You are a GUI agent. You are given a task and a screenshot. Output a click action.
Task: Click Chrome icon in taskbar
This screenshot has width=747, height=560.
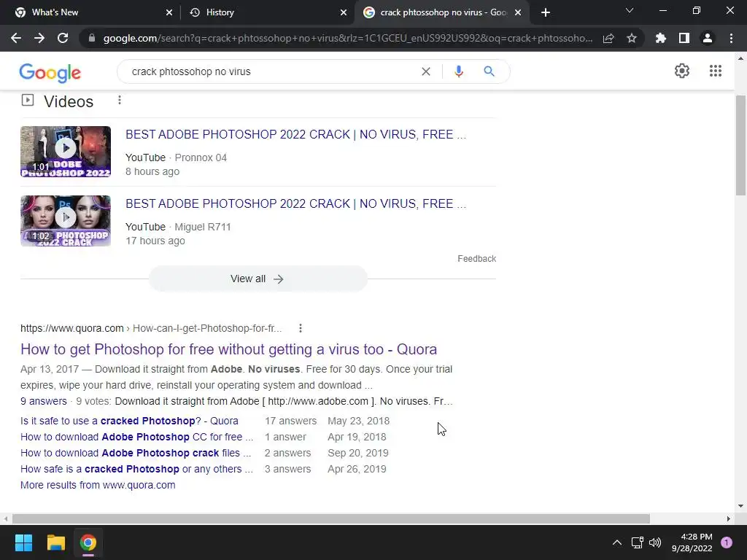coord(88,542)
